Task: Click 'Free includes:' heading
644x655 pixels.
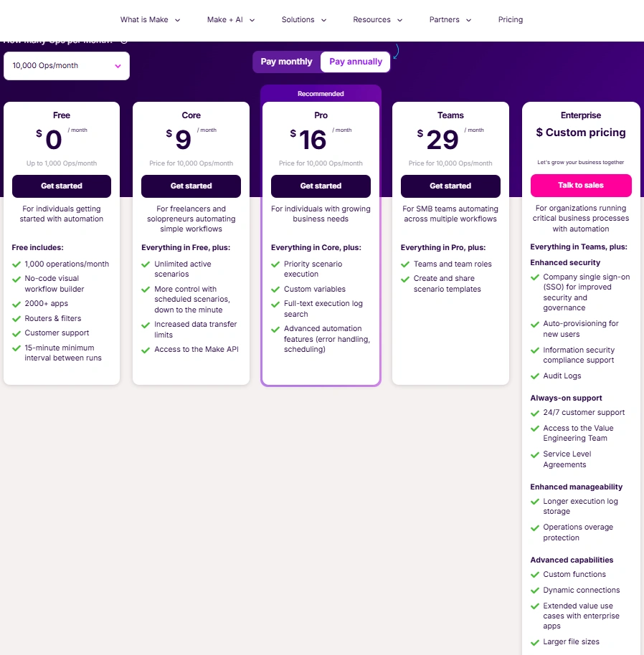Action: [x=37, y=248]
